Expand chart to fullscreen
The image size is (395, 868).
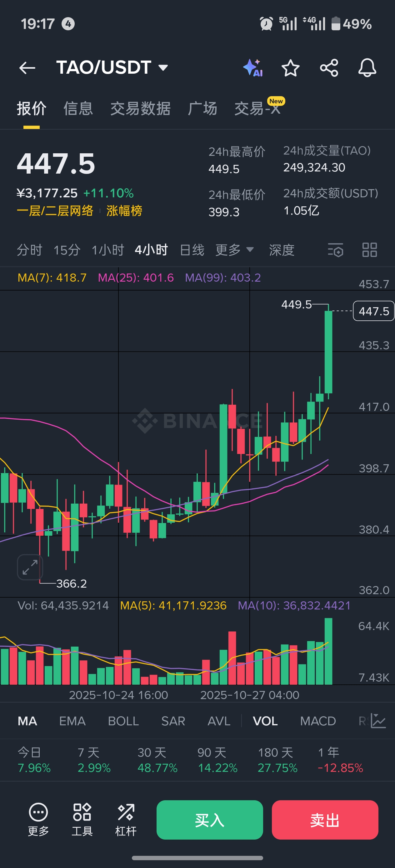30,567
